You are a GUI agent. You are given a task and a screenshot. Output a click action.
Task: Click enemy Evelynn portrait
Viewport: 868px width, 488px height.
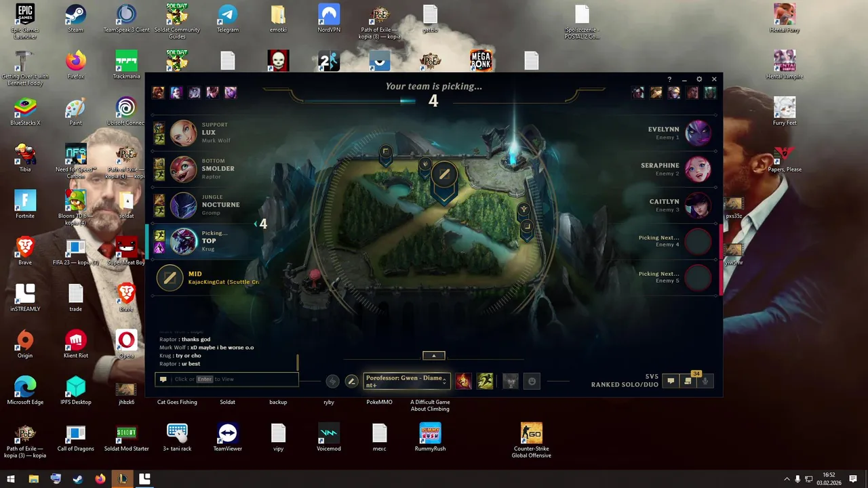[x=698, y=133]
